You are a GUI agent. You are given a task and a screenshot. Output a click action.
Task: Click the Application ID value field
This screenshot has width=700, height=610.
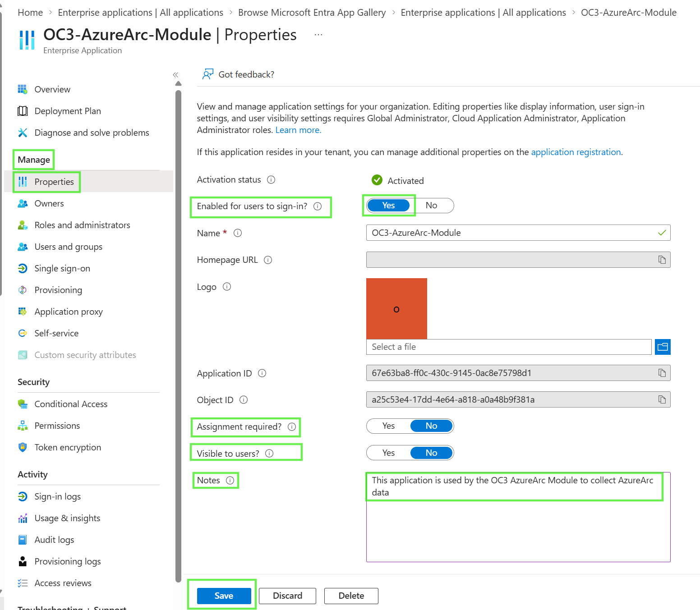point(518,373)
